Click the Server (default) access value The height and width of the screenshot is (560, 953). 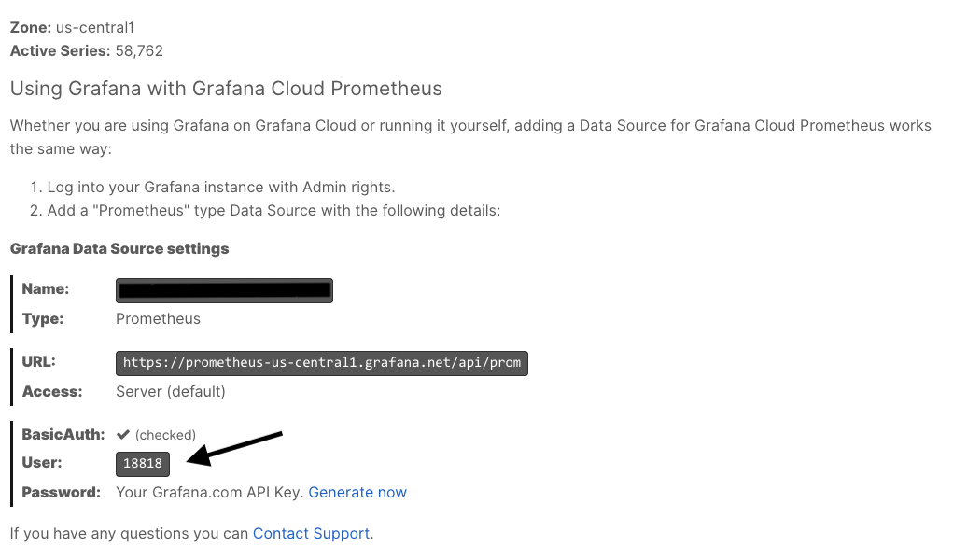click(x=171, y=391)
